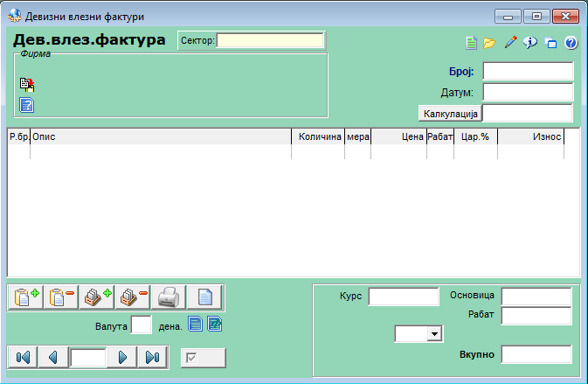Toggle the checkmark button next to navigation
This screenshot has width=588, height=384.
click(x=204, y=358)
